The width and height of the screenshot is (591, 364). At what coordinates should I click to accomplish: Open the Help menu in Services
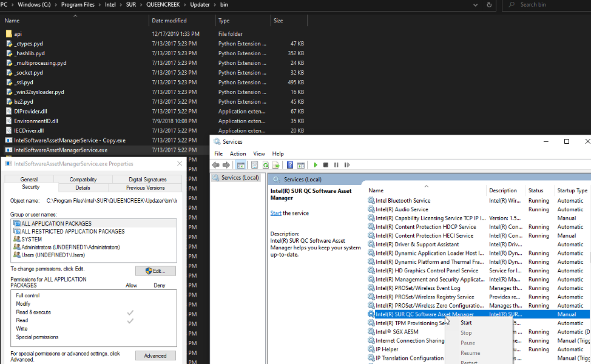click(278, 153)
